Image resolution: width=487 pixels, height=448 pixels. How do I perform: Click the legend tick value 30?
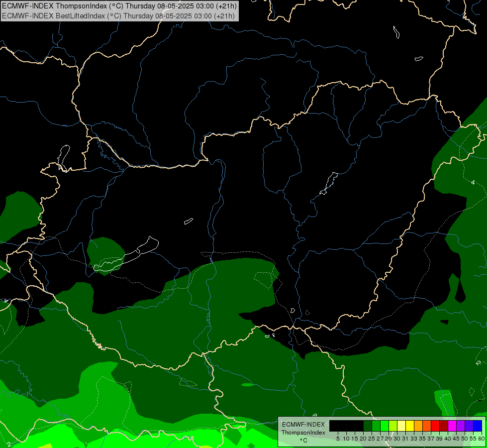pos(397,439)
